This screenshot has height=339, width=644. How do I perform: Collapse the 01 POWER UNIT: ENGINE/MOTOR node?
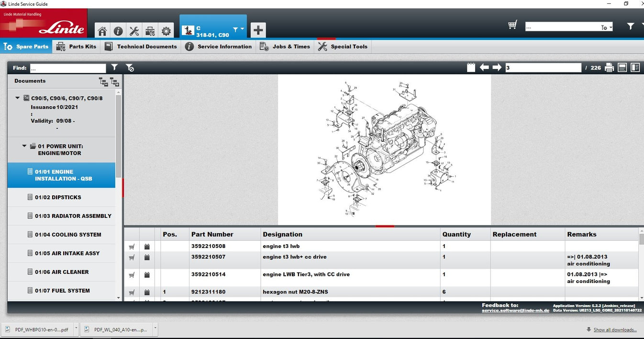[x=24, y=146]
